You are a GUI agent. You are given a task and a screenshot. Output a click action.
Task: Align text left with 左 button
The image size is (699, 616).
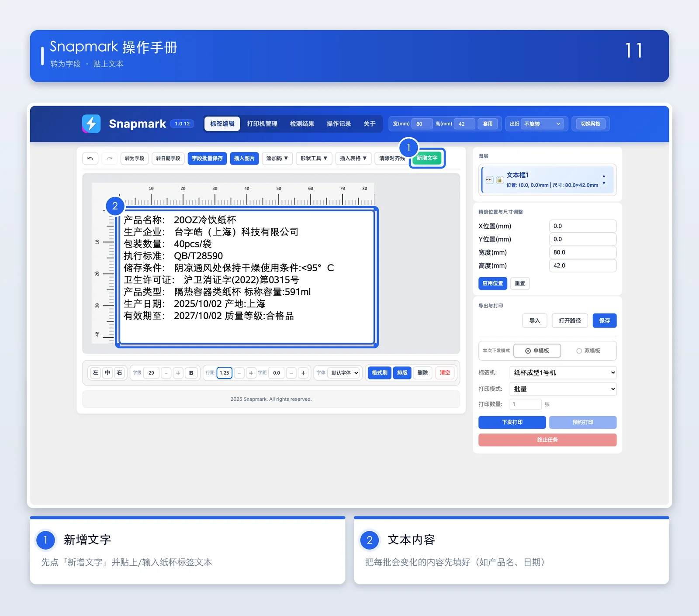96,373
